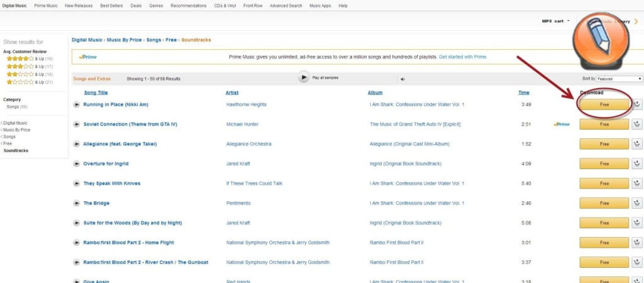Open album Allegiance (Original Cast Mini-Album)
Viewport: 644px width, 283px height.
pyautogui.click(x=409, y=144)
